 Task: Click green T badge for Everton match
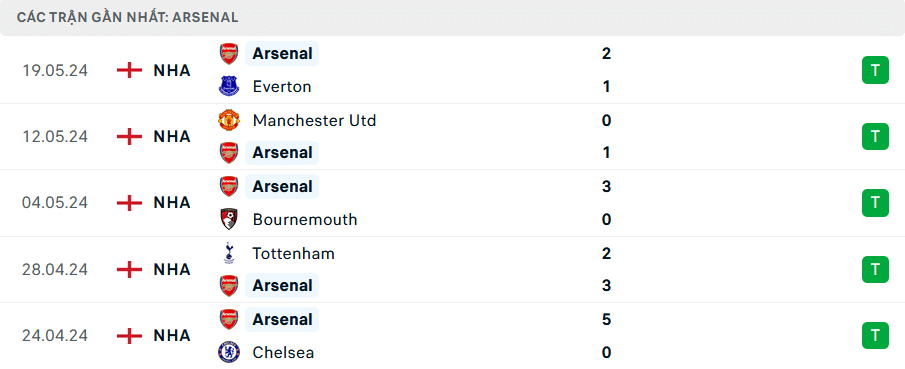(875, 70)
